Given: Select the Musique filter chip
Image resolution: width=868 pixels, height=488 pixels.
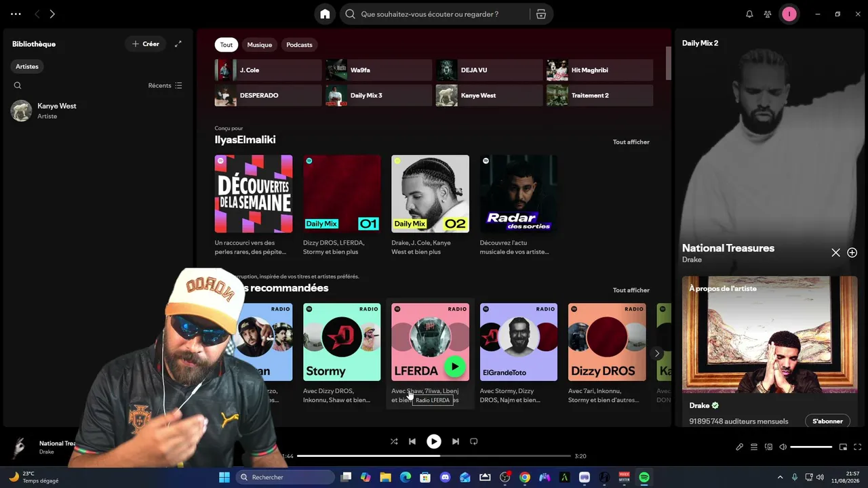Looking at the screenshot, I should 260,45.
